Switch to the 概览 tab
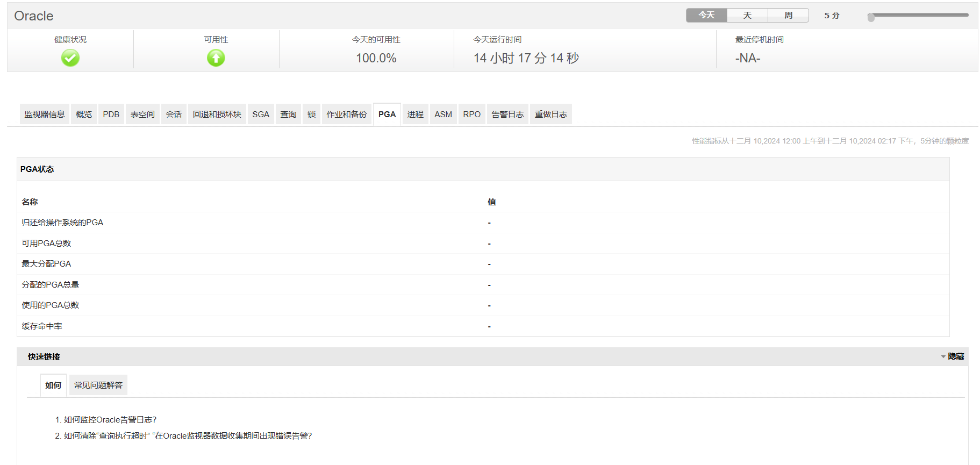Screen dimensions: 980x465 point(84,114)
